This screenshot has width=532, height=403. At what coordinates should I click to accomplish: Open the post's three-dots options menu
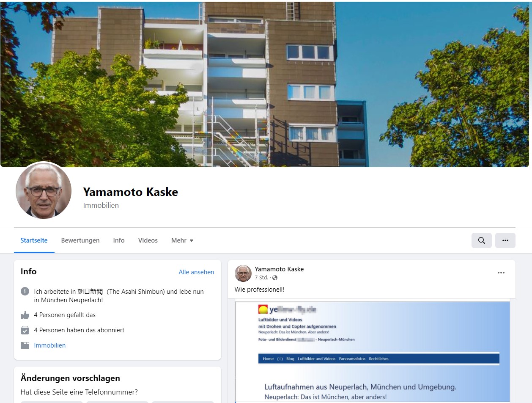pyautogui.click(x=501, y=273)
